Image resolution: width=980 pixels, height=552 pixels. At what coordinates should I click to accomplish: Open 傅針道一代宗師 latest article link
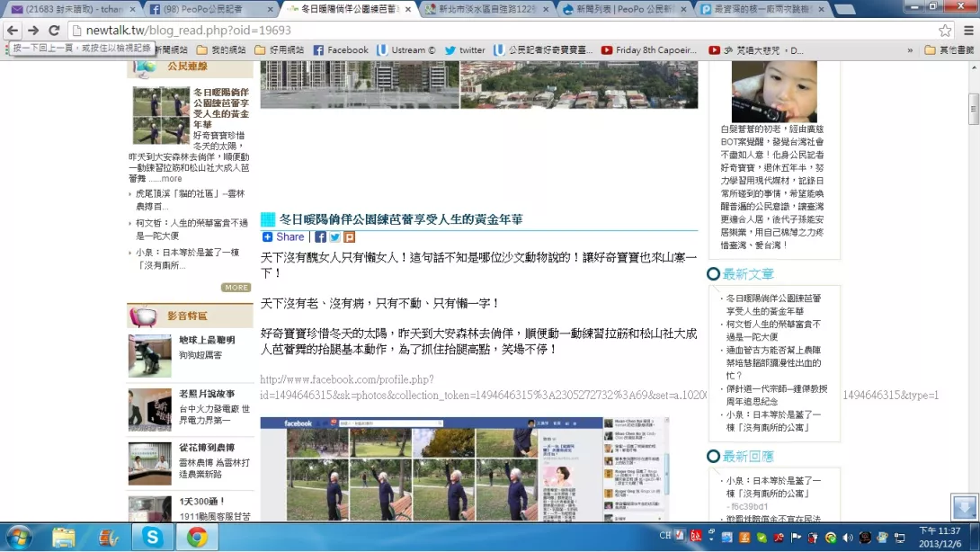(777, 395)
